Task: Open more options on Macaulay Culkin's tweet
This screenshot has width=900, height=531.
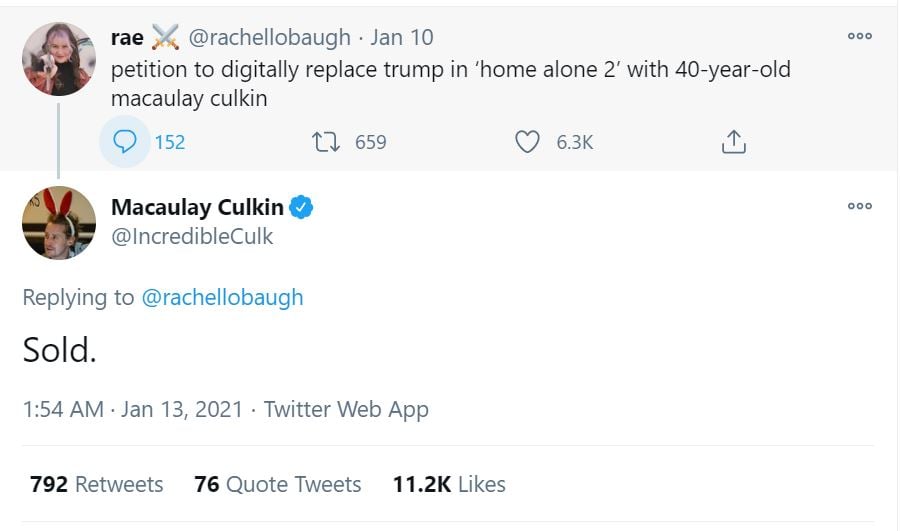Action: 859,206
